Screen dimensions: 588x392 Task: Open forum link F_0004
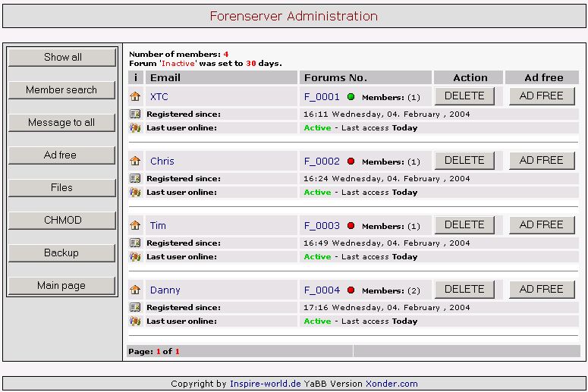tap(322, 290)
